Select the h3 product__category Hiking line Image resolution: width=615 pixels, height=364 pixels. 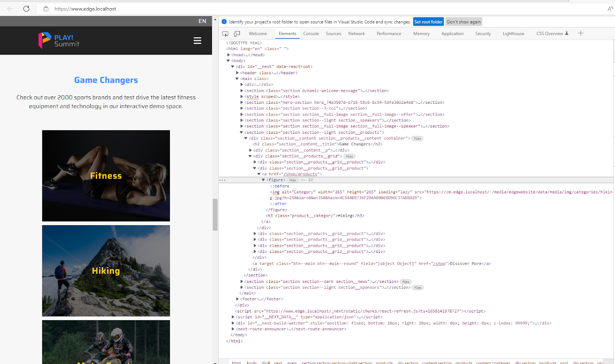[315, 216]
